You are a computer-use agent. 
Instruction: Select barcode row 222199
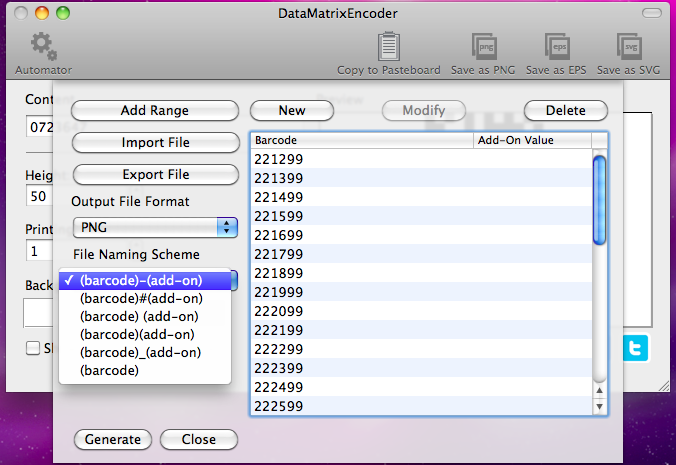click(422, 330)
